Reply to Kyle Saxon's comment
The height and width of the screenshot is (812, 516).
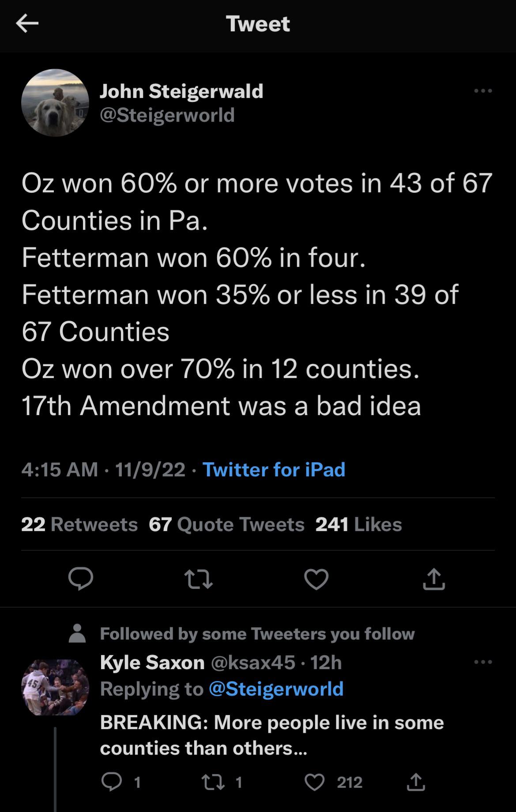point(111,782)
